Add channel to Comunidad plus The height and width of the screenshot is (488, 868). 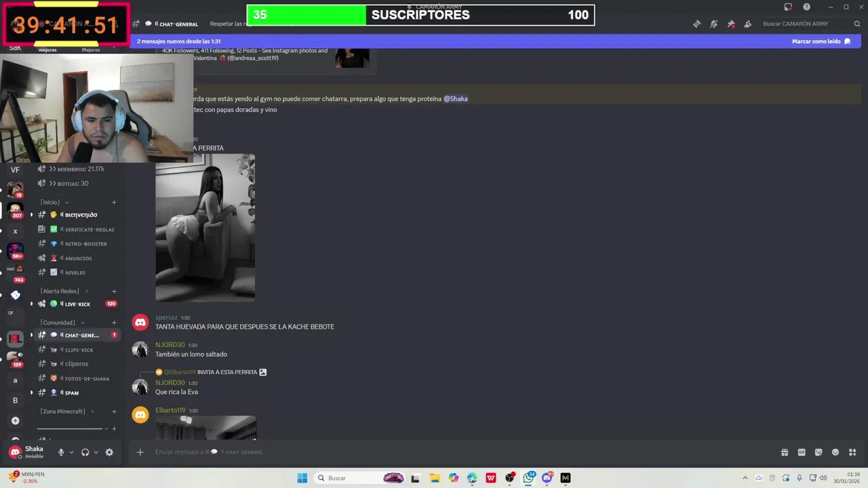(x=114, y=323)
